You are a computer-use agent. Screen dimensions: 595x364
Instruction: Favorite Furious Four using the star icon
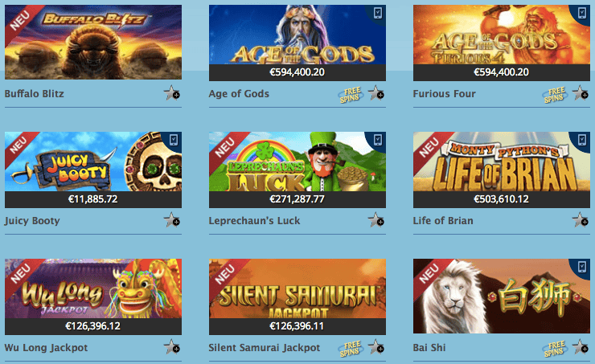pyautogui.click(x=581, y=93)
